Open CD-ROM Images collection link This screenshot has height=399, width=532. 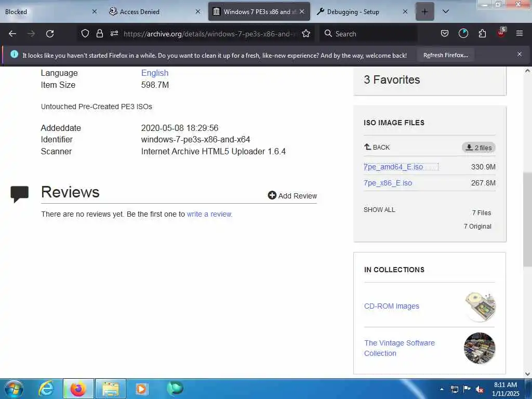[392, 306]
